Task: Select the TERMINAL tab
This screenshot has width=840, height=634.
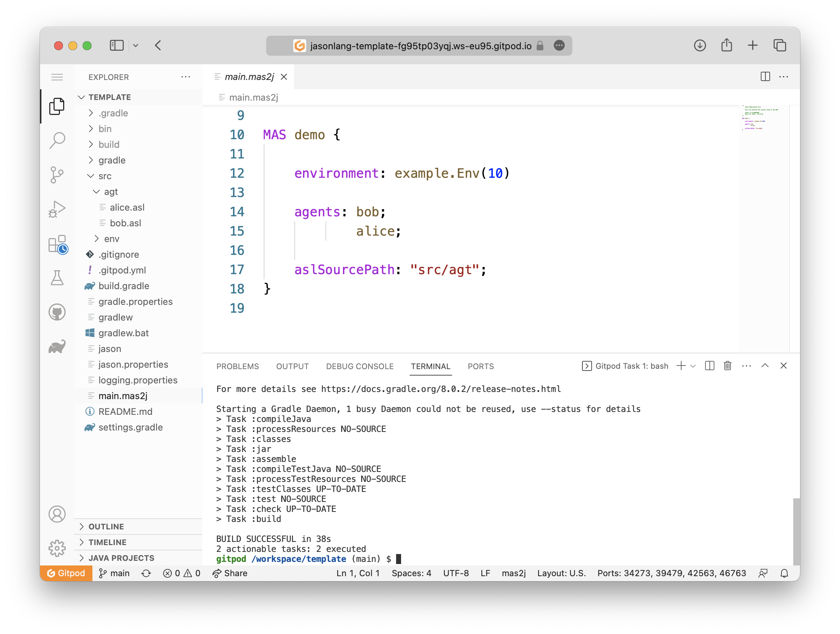Action: 430,366
